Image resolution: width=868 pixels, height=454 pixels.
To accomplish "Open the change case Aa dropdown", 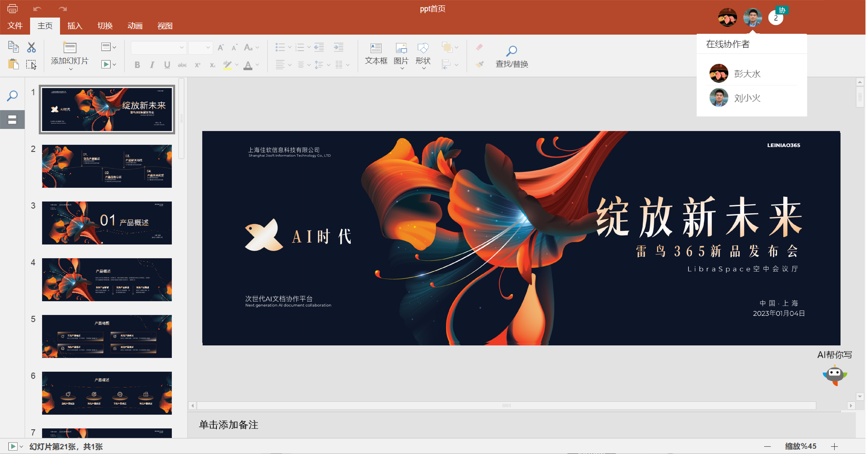I will (x=252, y=48).
